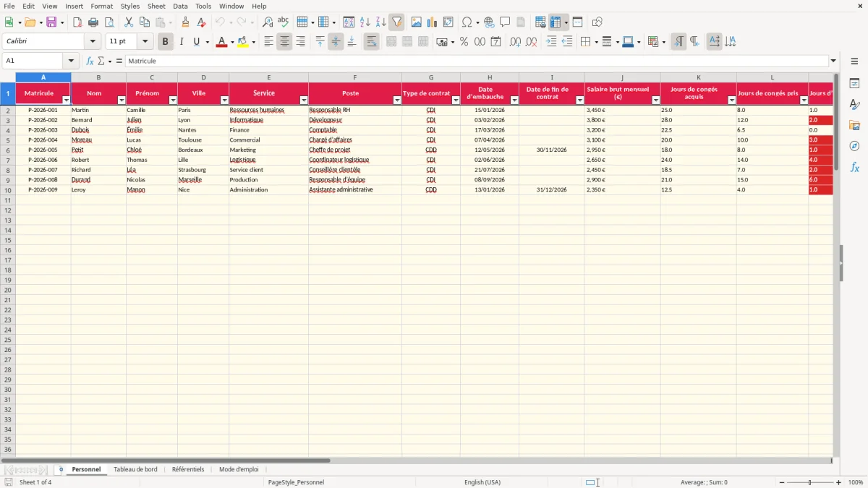Open the Draw functions shapes icon
The height and width of the screenshot is (488, 868).
click(597, 22)
